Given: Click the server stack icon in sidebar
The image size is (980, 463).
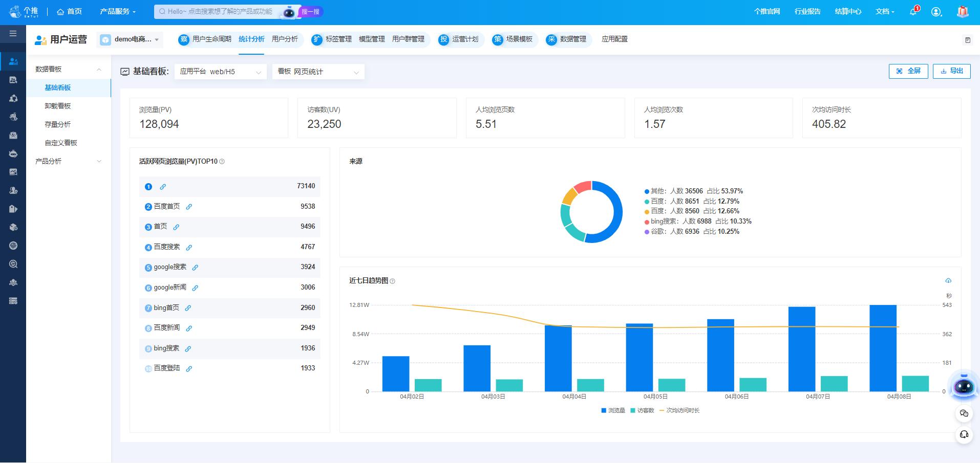Looking at the screenshot, I should pos(13,301).
